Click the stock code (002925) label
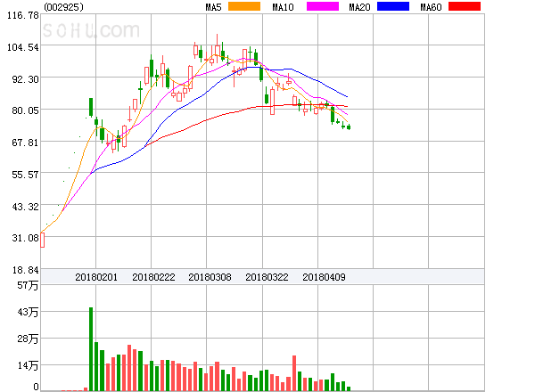The height and width of the screenshot is (392, 535). click(63, 7)
